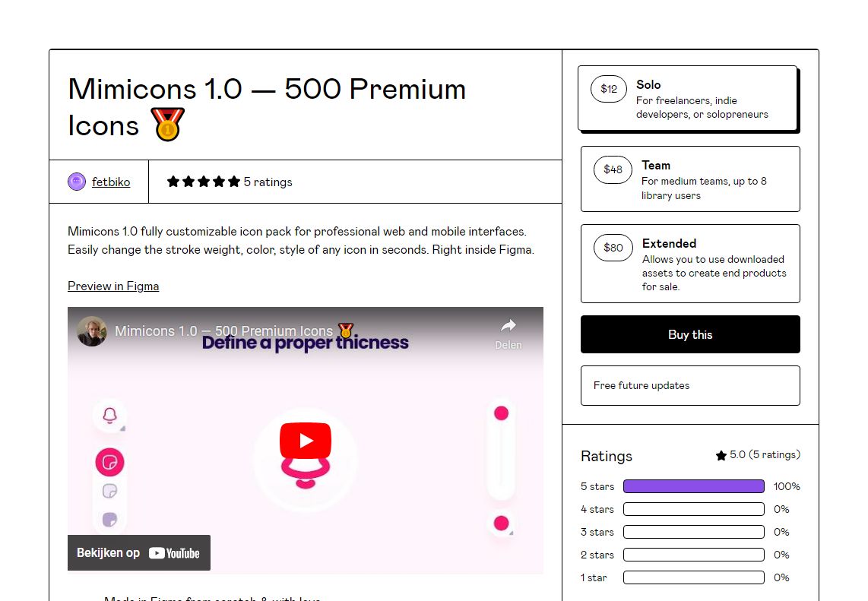Click the video uploader's profile photo
The image size is (868, 601).
pyautogui.click(x=92, y=331)
